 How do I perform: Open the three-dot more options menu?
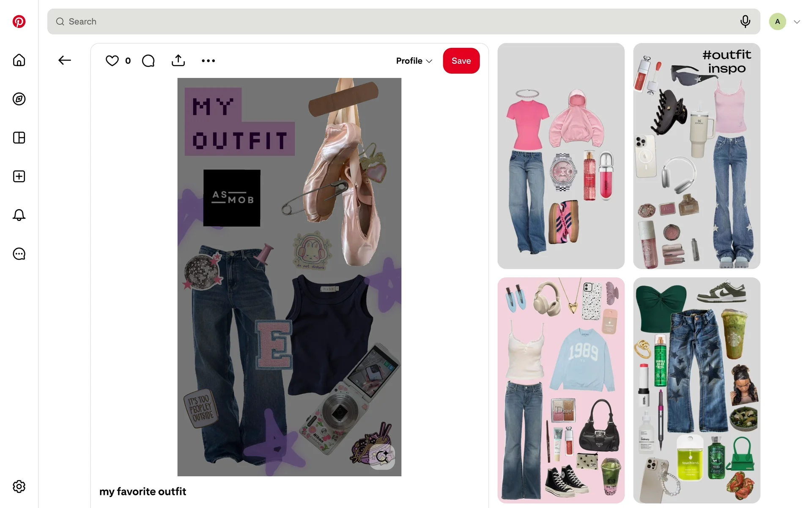tap(208, 61)
